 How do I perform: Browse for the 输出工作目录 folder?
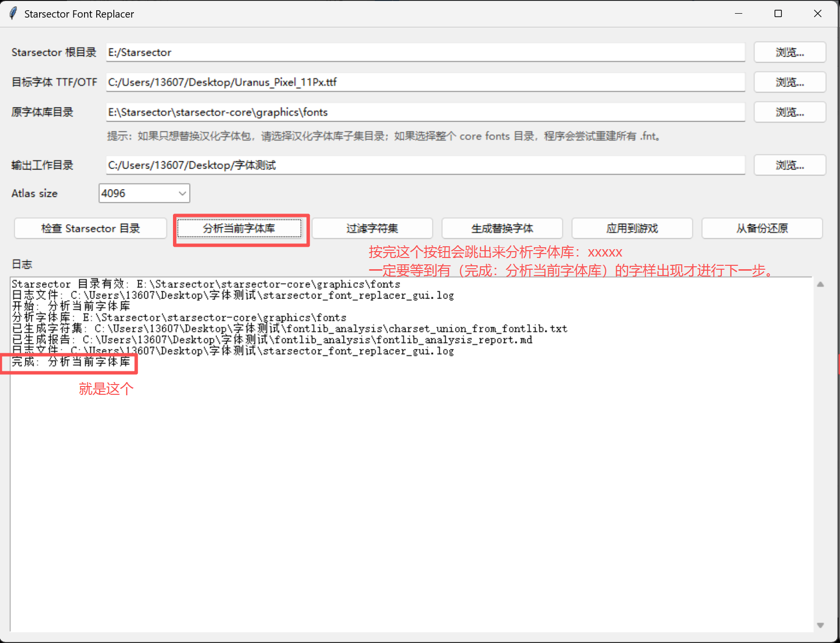790,165
